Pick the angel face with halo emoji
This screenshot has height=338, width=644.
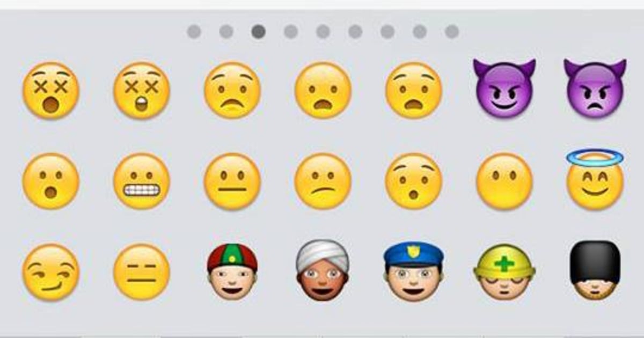pos(595,179)
